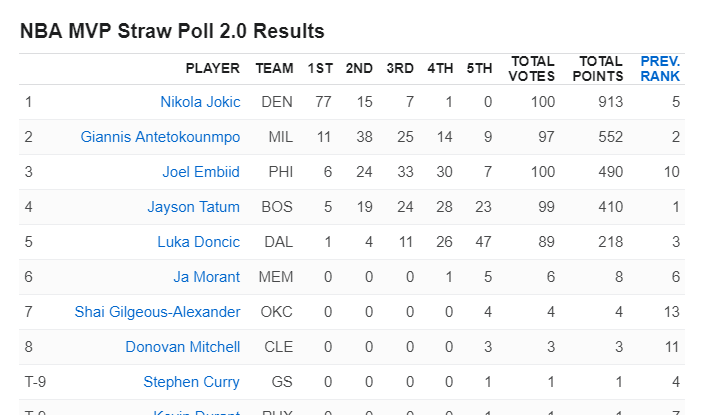Click Jokic's 913 total points cell
This screenshot has height=415, width=701.
point(611,102)
